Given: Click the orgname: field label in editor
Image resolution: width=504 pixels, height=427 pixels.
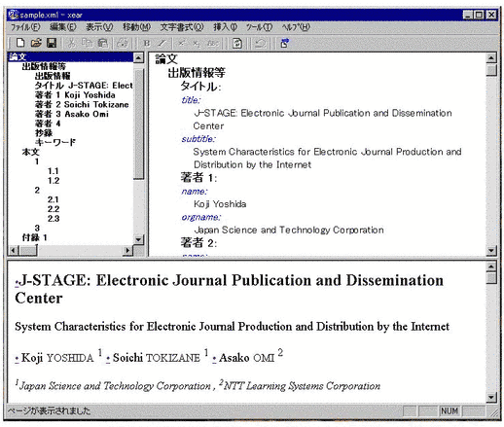Looking at the screenshot, I should click(x=201, y=217).
